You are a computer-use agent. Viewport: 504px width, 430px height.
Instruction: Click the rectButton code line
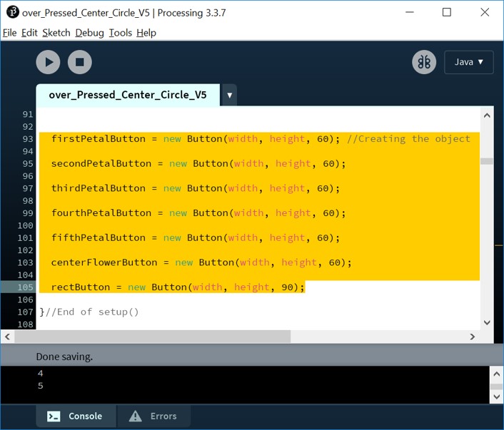point(178,287)
